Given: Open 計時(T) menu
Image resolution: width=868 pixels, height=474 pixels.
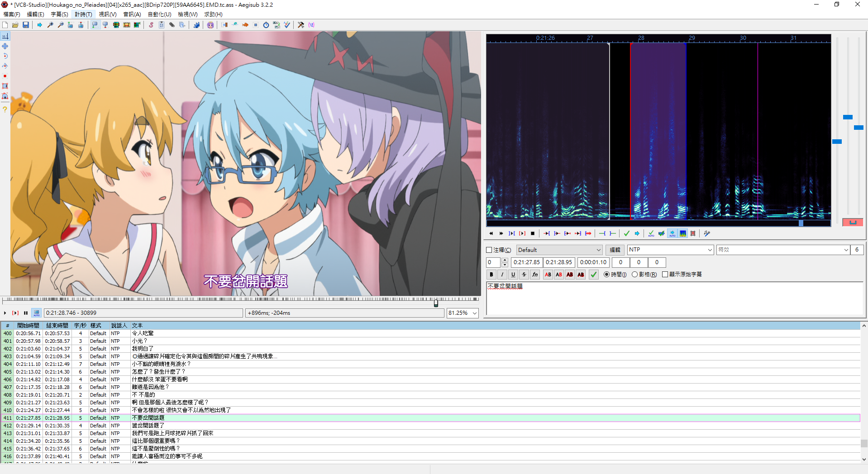Looking at the screenshot, I should tap(83, 14).
